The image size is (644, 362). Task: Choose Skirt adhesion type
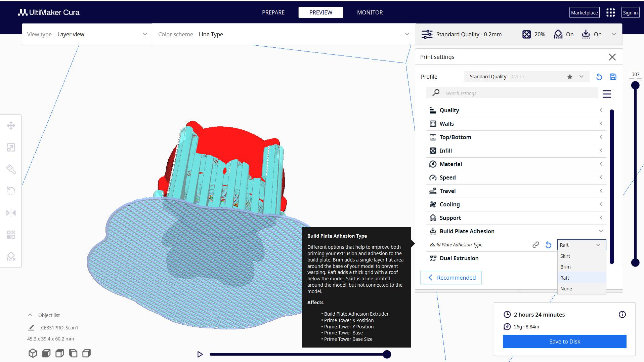pyautogui.click(x=582, y=256)
